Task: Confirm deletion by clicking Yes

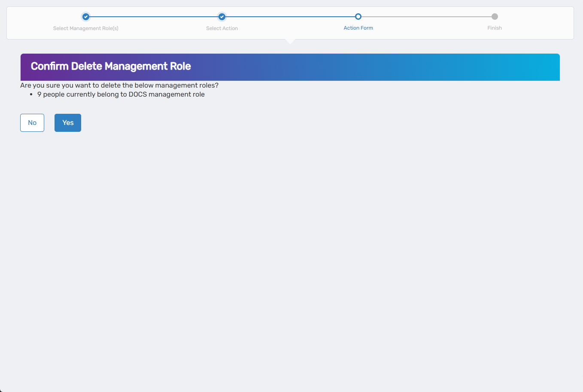Action: 67,122
